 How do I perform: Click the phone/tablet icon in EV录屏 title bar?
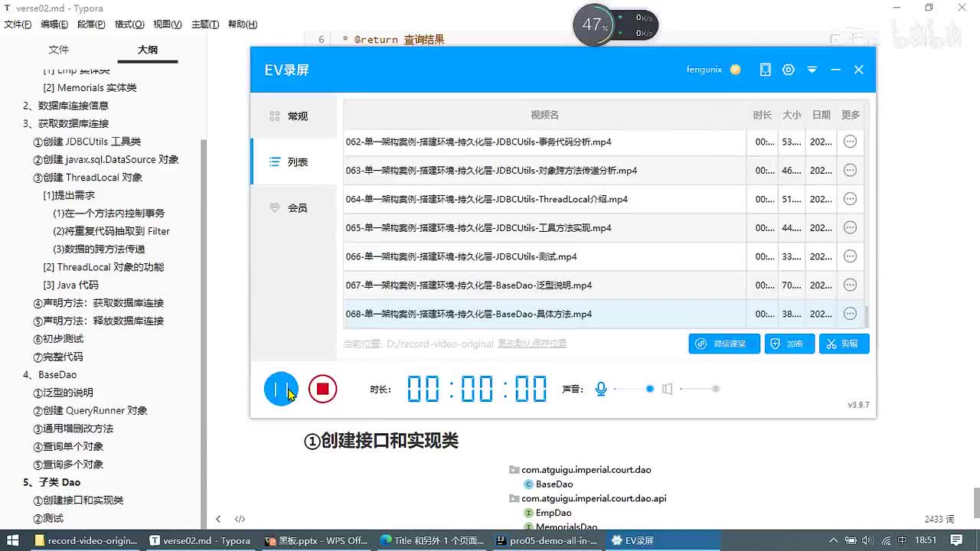pos(765,70)
